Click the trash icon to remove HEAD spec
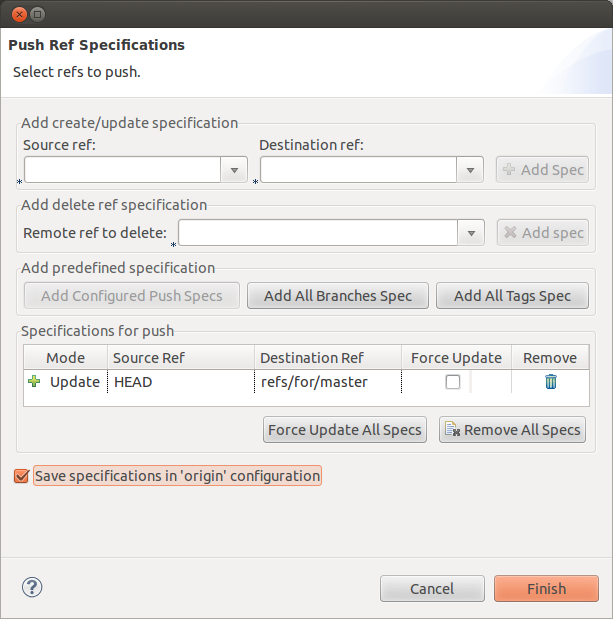This screenshot has height=619, width=613. coord(551,382)
